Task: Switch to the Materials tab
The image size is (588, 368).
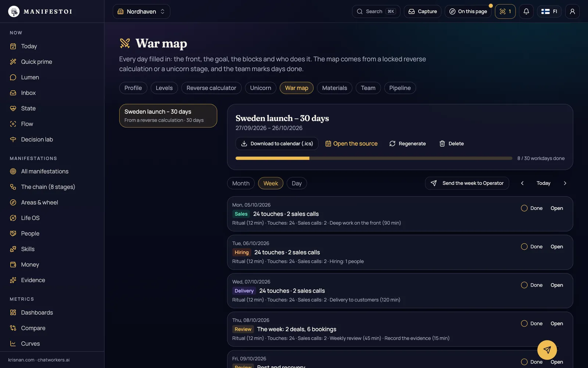Action: 334,88
